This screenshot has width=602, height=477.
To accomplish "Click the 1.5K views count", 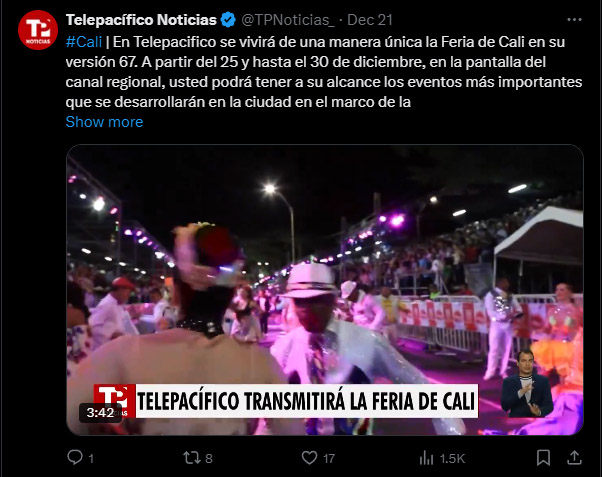I will [x=452, y=458].
